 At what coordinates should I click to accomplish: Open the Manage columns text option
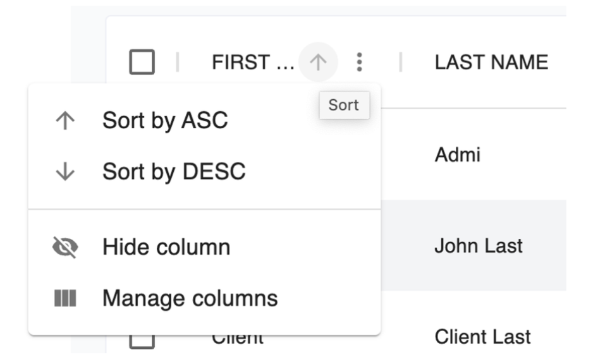190,298
